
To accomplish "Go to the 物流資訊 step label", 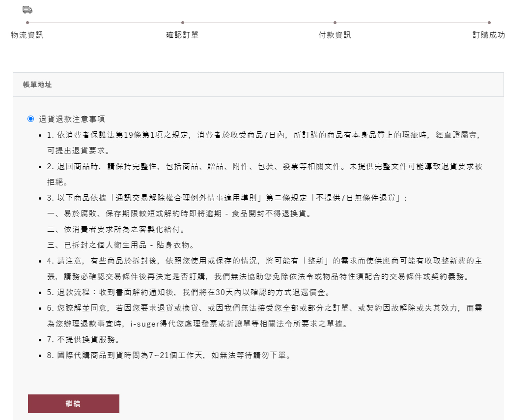I will coord(28,35).
